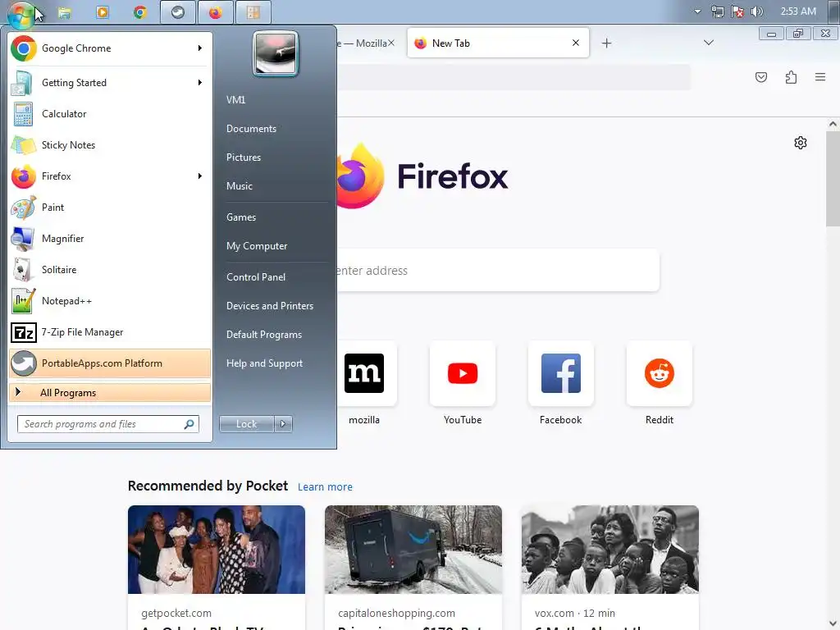Click the Lock button

click(246, 424)
